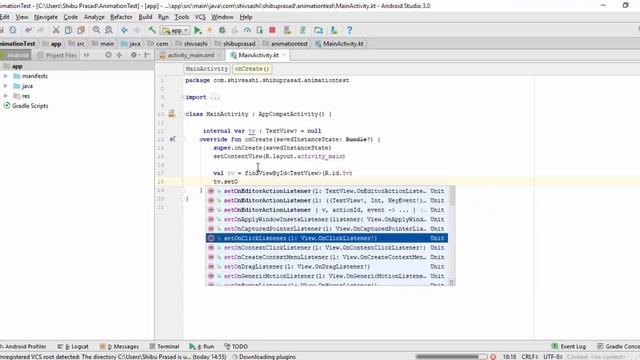The image size is (640, 360).
Task: Open the Terminal tool window
Action: pyautogui.click(x=164, y=347)
